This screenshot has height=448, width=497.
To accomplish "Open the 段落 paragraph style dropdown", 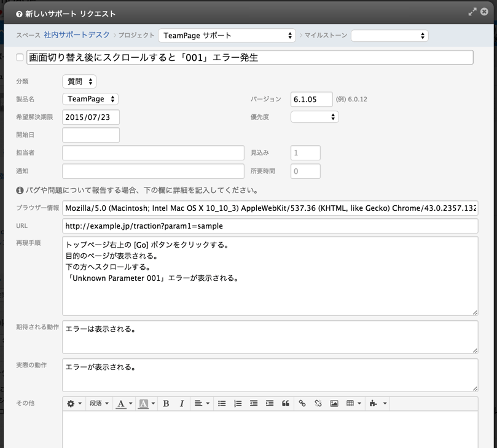I will click(x=99, y=403).
